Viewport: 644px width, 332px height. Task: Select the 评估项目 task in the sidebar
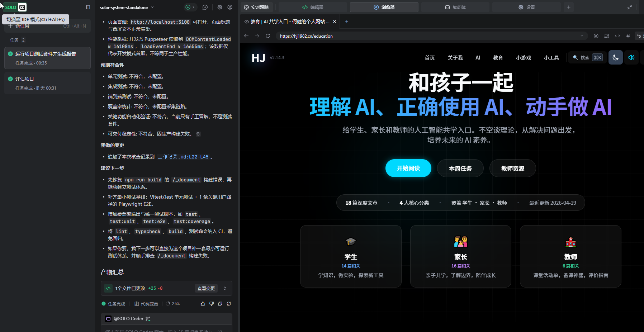[47, 83]
